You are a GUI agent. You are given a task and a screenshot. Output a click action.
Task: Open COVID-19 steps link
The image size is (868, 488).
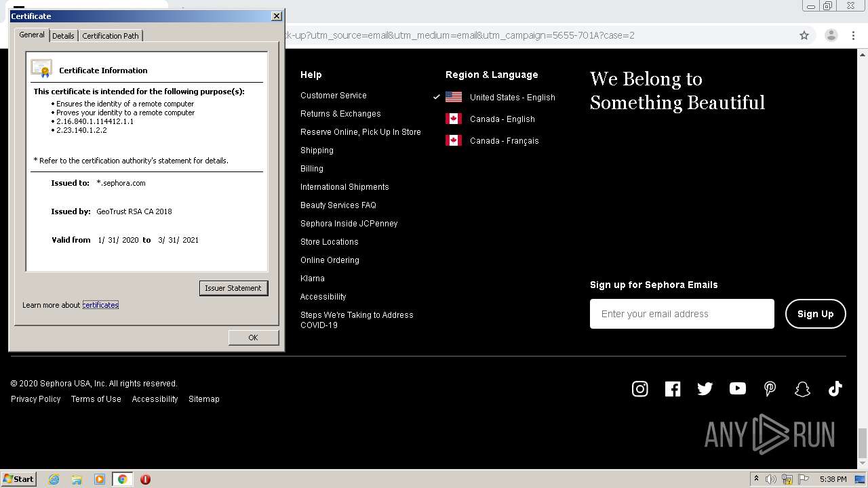point(357,320)
